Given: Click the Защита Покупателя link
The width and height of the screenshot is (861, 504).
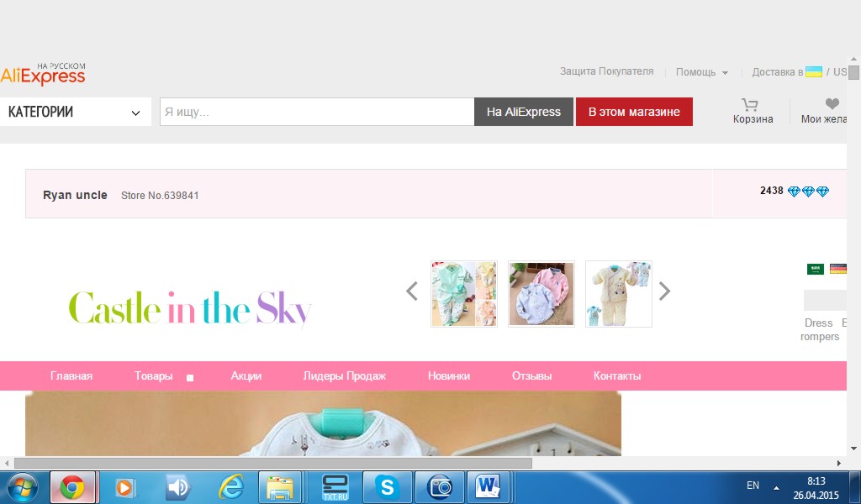Looking at the screenshot, I should point(606,71).
